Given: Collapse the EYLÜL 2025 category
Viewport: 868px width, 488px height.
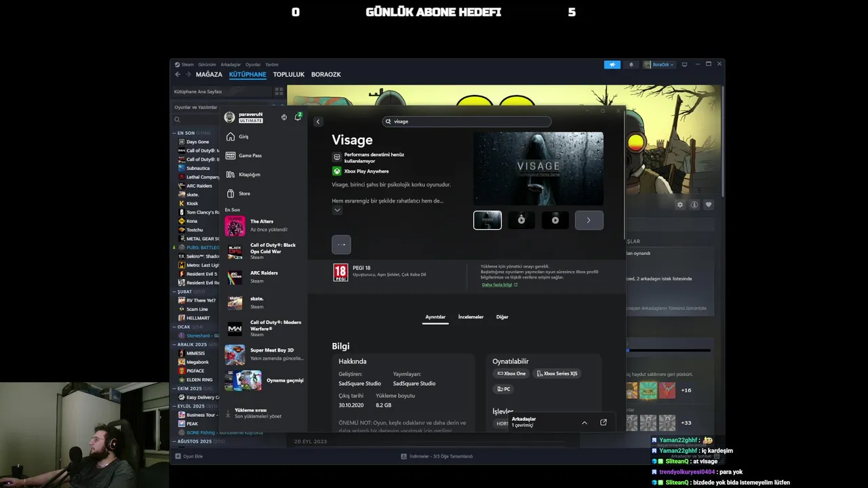Looking at the screenshot, I should [174, 406].
